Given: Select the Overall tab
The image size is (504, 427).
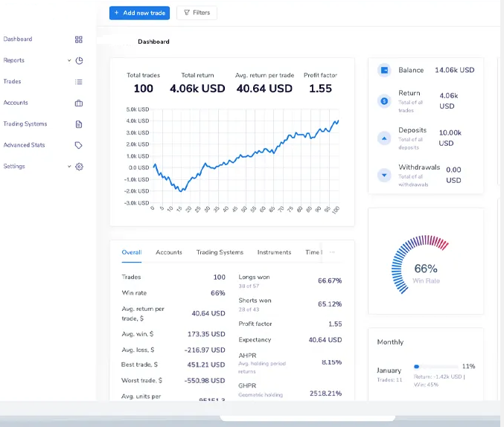Looking at the screenshot, I should tap(132, 252).
